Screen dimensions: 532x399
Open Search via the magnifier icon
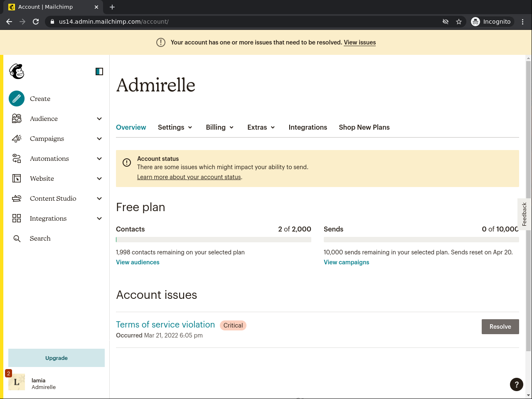click(17, 239)
